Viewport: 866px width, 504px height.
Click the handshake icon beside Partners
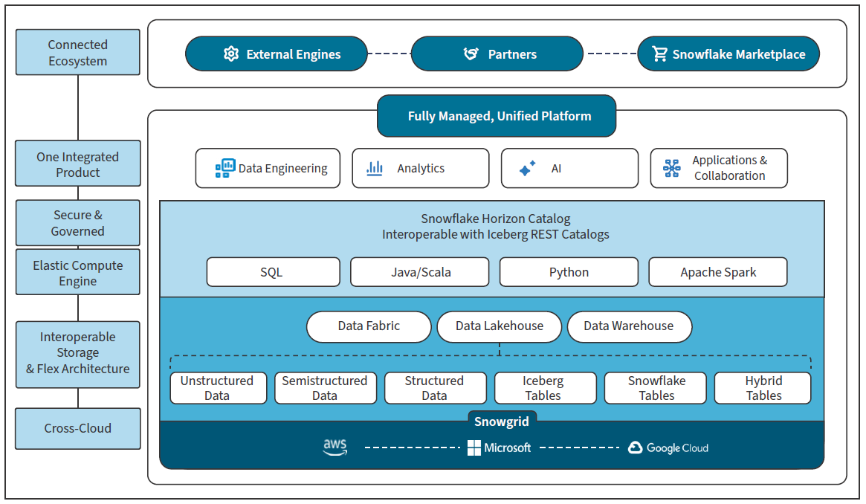click(471, 54)
